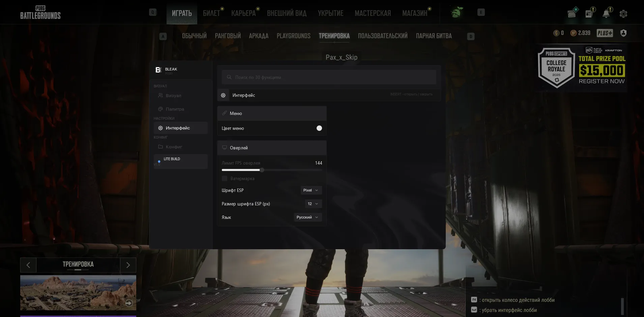Viewport: 644px width, 317px height.
Task: Open the notifications bell icon
Action: click(x=606, y=14)
